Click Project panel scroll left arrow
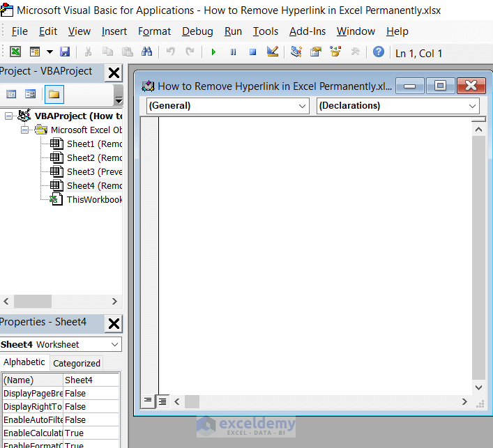 click(x=6, y=302)
